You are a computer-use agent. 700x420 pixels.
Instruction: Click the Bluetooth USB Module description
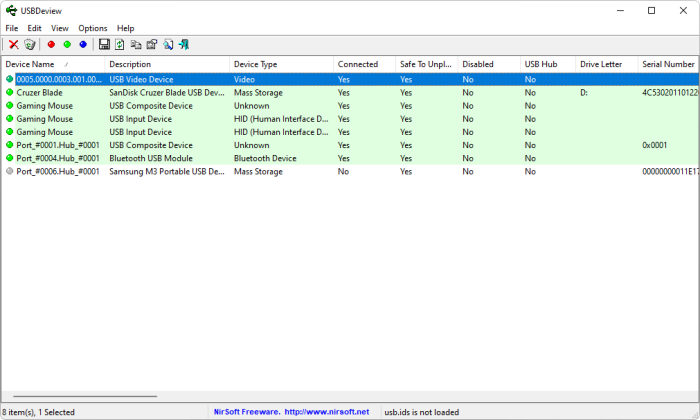(x=151, y=158)
